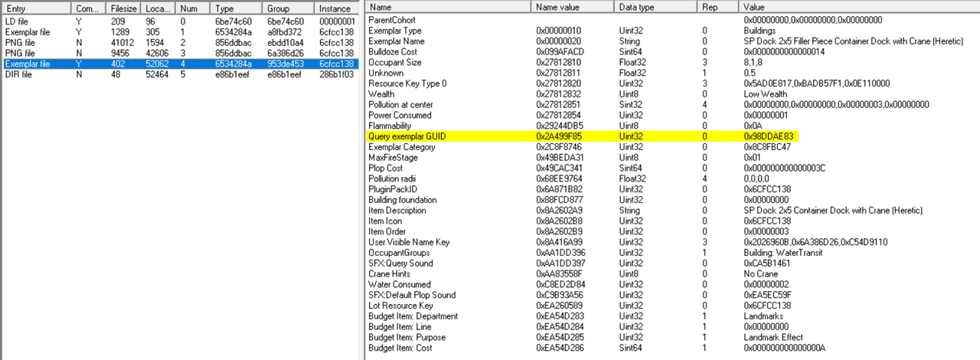
Task: Select the Pollution at center property
Action: (672, 104)
